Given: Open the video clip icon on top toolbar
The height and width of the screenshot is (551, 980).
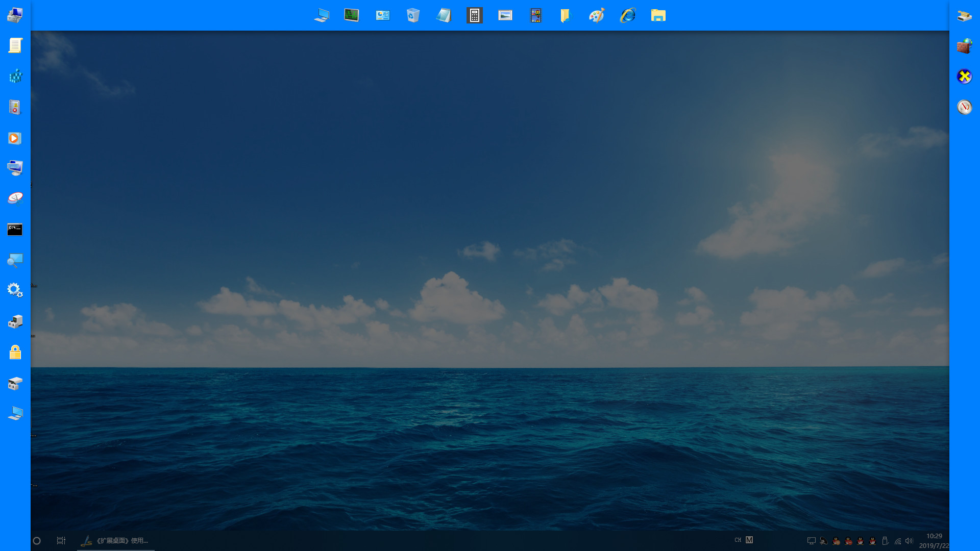Looking at the screenshot, I should coord(535,15).
